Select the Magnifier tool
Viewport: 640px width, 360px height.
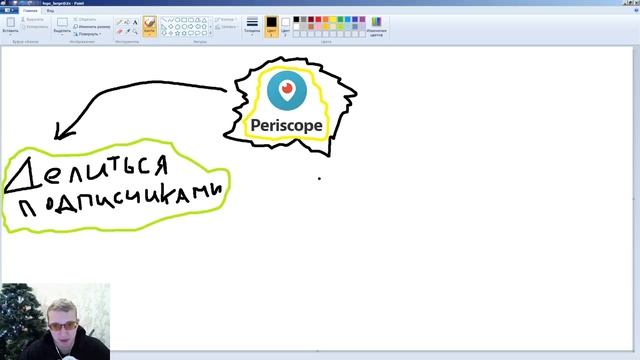pyautogui.click(x=135, y=31)
